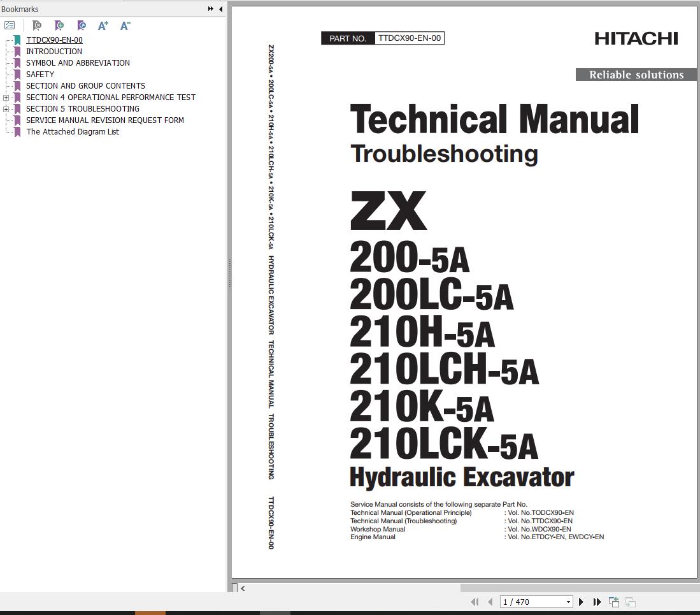Click the Troubleshooting subtitle text

tap(444, 154)
